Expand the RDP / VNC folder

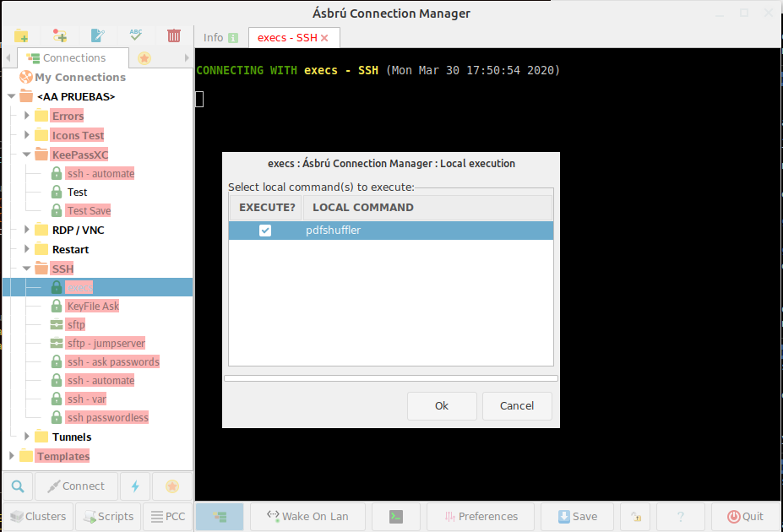click(27, 230)
